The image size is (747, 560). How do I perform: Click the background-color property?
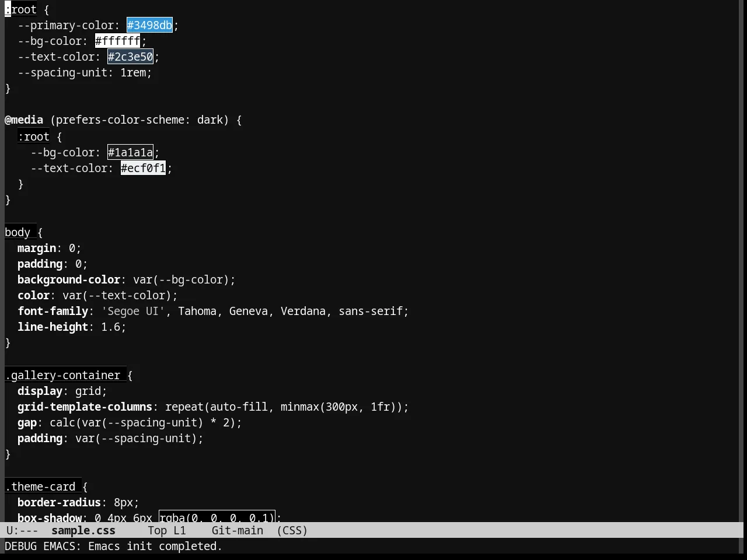point(69,279)
